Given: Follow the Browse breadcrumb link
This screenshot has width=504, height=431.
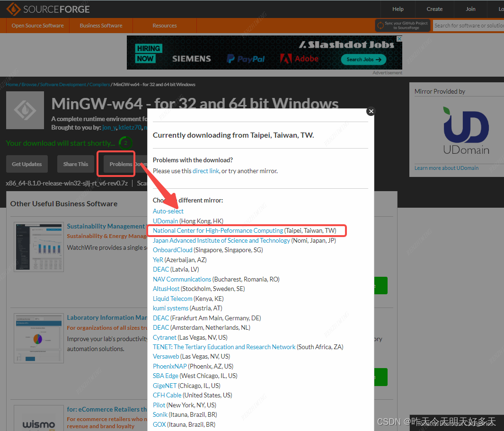Looking at the screenshot, I should click(x=29, y=85).
